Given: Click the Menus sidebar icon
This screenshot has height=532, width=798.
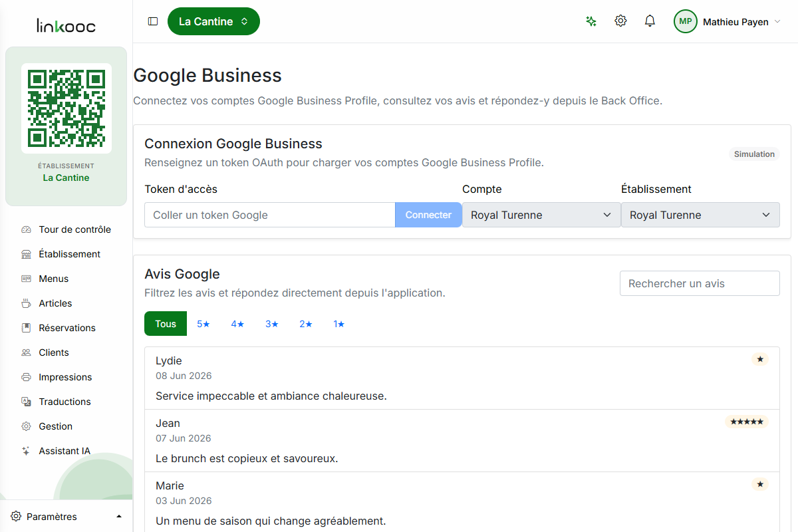Looking at the screenshot, I should [x=27, y=279].
